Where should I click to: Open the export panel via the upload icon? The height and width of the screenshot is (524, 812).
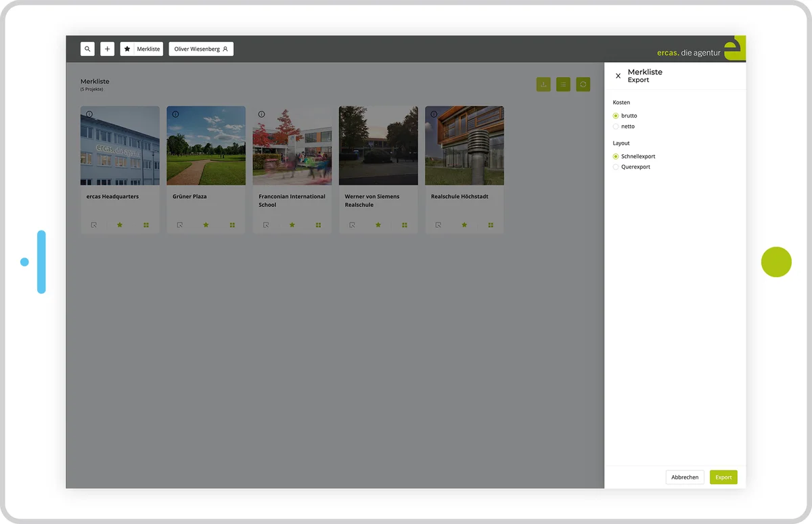(543, 84)
